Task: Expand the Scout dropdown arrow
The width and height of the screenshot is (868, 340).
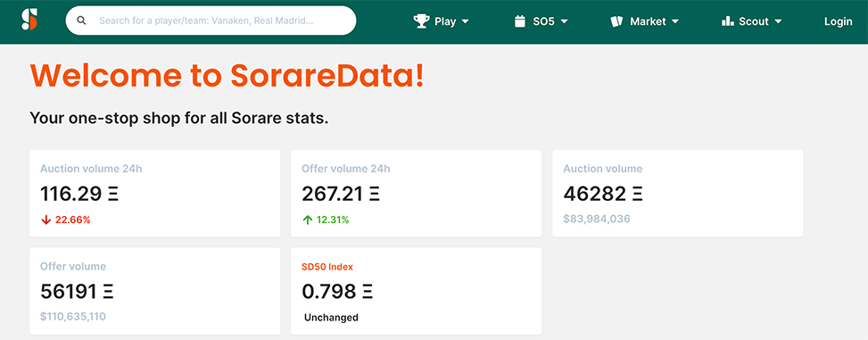Action: pos(778,21)
